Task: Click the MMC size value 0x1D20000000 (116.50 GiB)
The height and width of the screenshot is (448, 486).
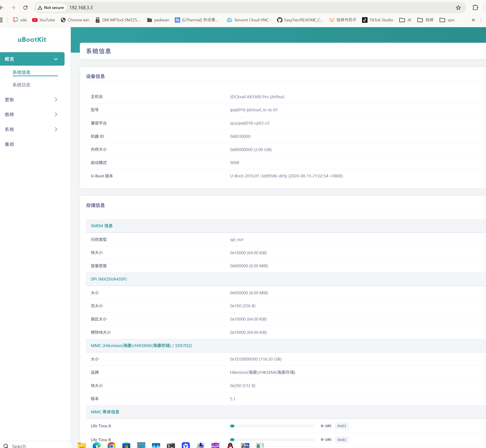Action: pos(256,359)
